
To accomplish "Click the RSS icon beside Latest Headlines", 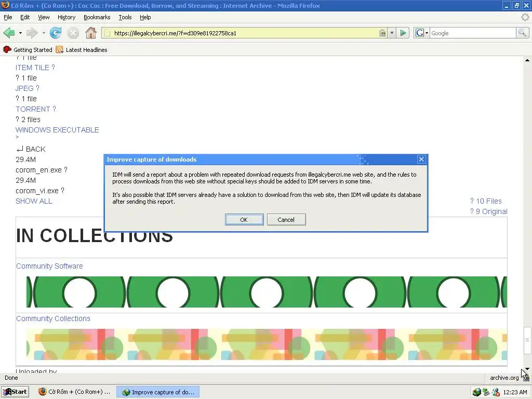I will pyautogui.click(x=60, y=49).
